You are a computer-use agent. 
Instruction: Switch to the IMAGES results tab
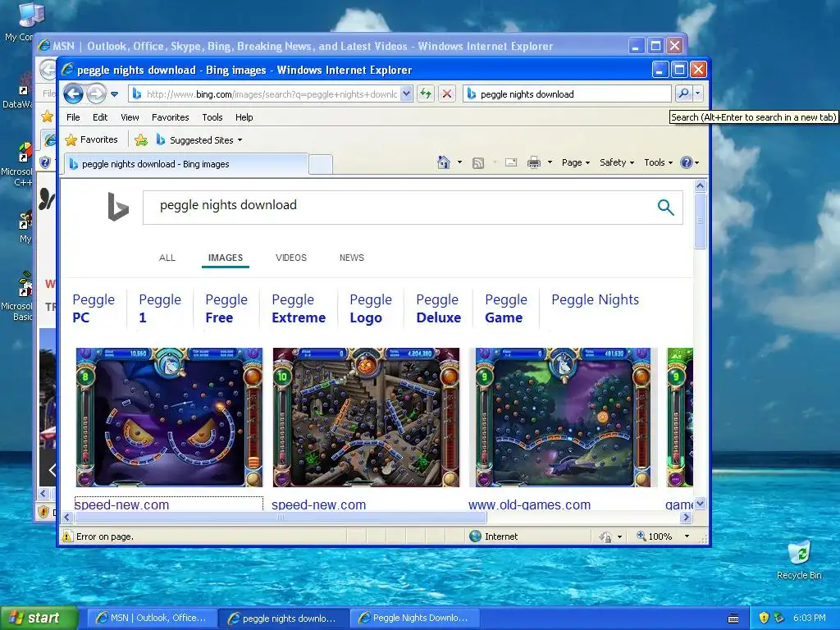pyautogui.click(x=226, y=258)
